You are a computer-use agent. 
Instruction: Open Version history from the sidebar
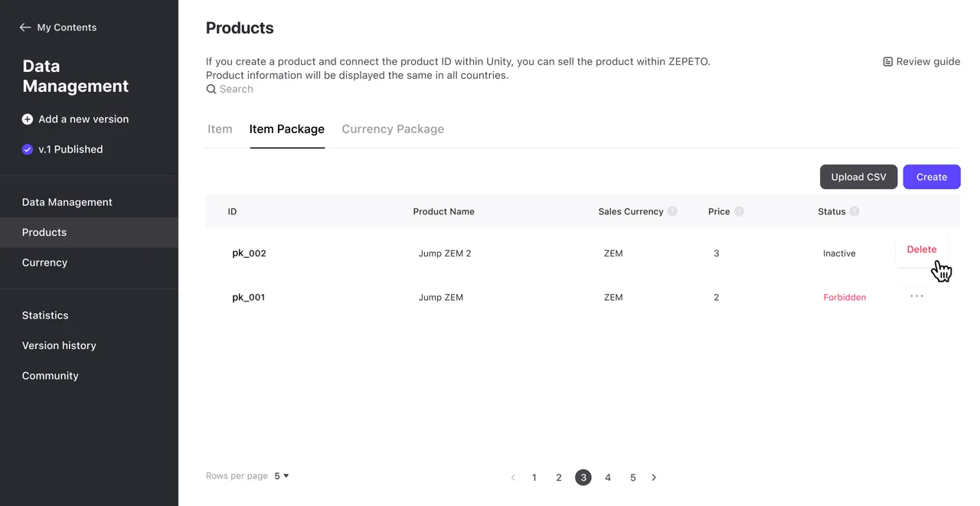pos(58,345)
